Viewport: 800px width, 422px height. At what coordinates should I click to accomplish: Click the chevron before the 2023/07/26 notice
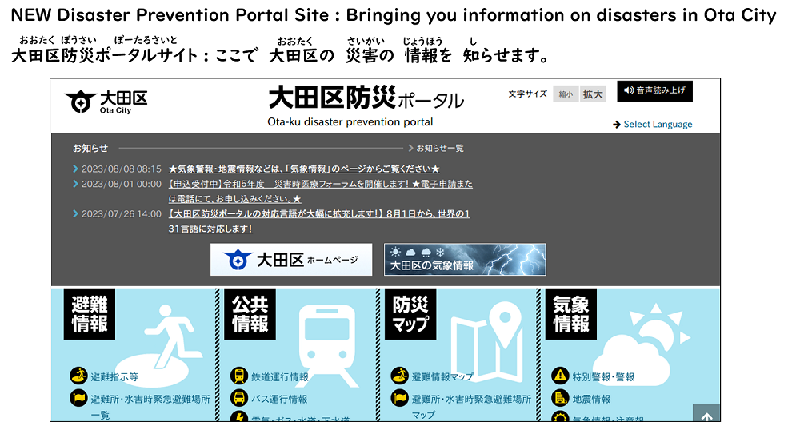[x=76, y=214]
